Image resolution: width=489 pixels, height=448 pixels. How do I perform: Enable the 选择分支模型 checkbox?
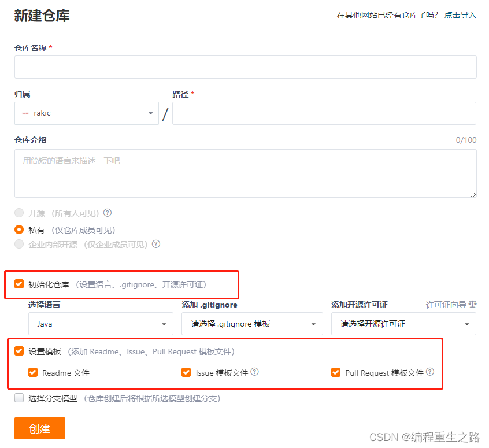[x=18, y=398]
